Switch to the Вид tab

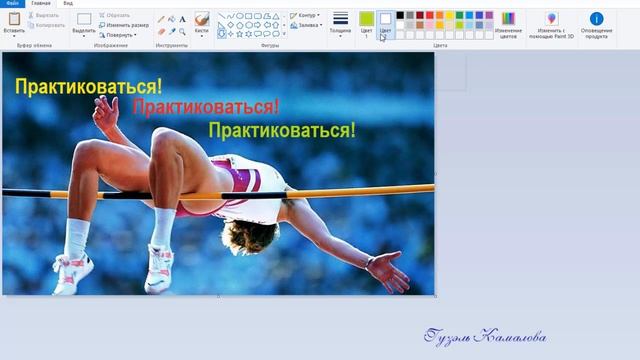[68, 3]
